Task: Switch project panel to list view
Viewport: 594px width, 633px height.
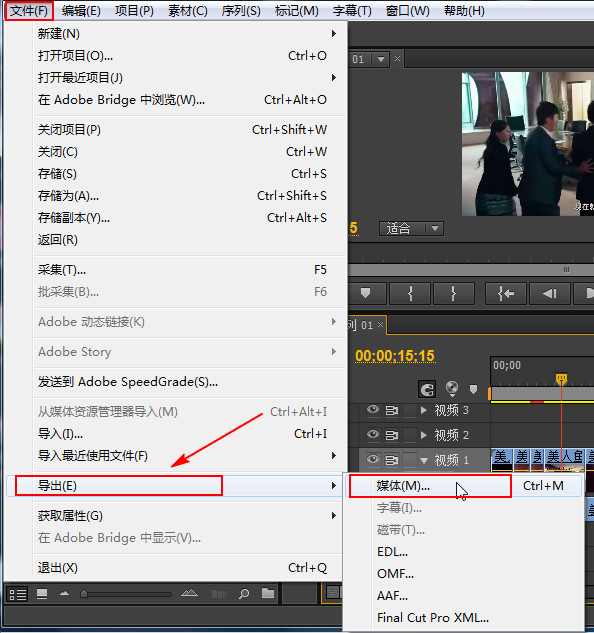Action: (18, 594)
